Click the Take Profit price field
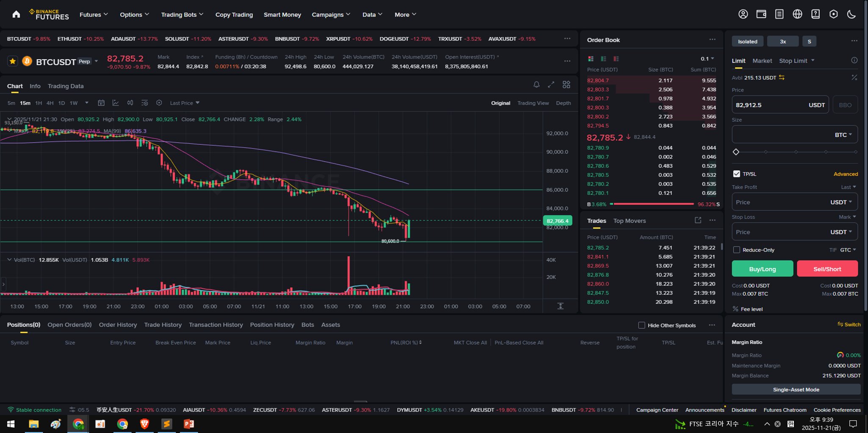This screenshot has height=433, width=868. tap(795, 202)
